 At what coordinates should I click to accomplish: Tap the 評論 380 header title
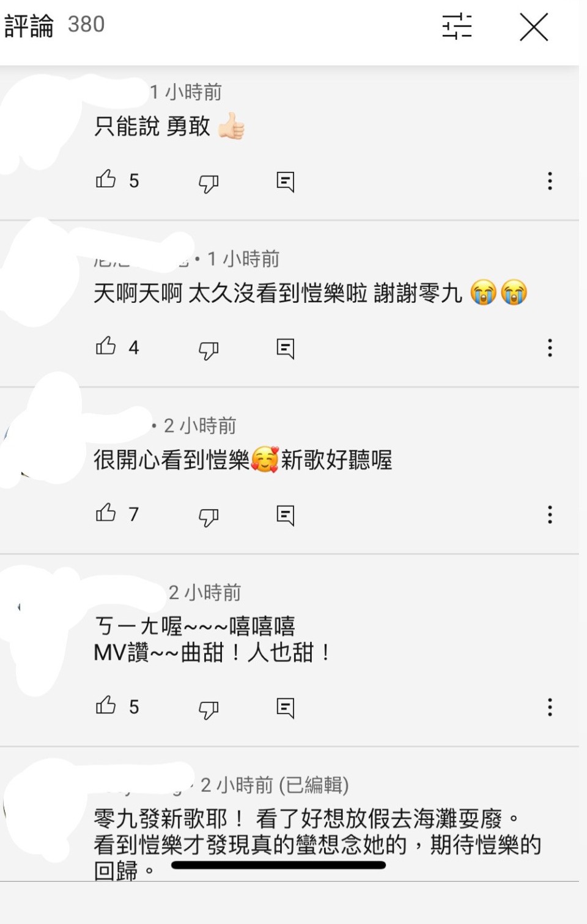[x=54, y=25]
